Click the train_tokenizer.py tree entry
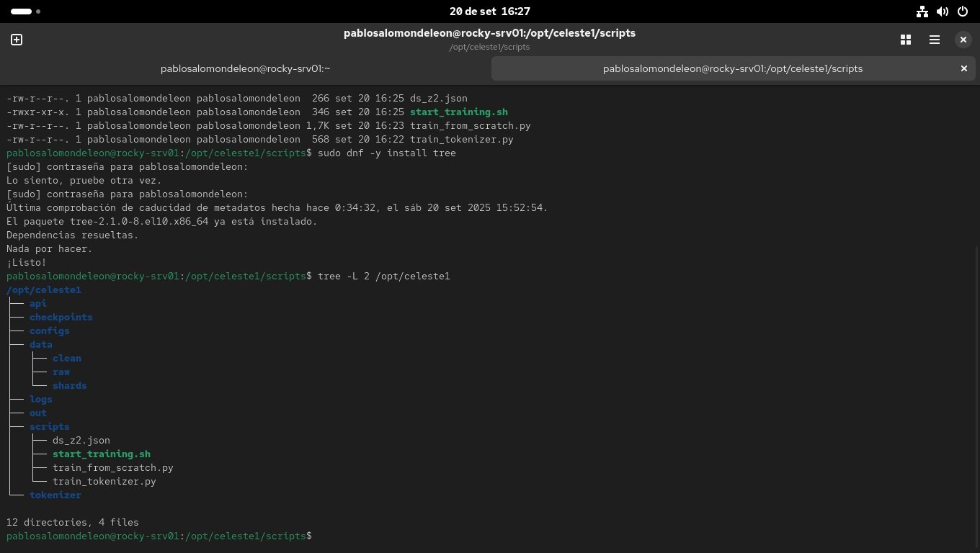Viewport: 980px width, 553px height. pos(104,482)
